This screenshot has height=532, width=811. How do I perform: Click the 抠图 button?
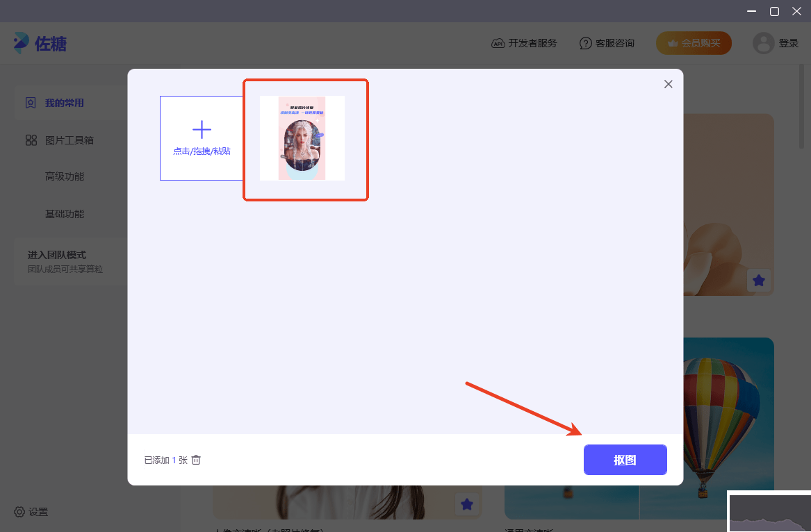coord(625,460)
